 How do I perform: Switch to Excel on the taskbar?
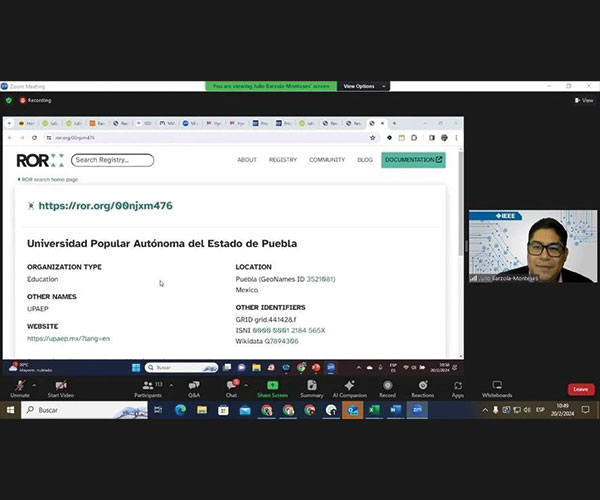tap(374, 410)
